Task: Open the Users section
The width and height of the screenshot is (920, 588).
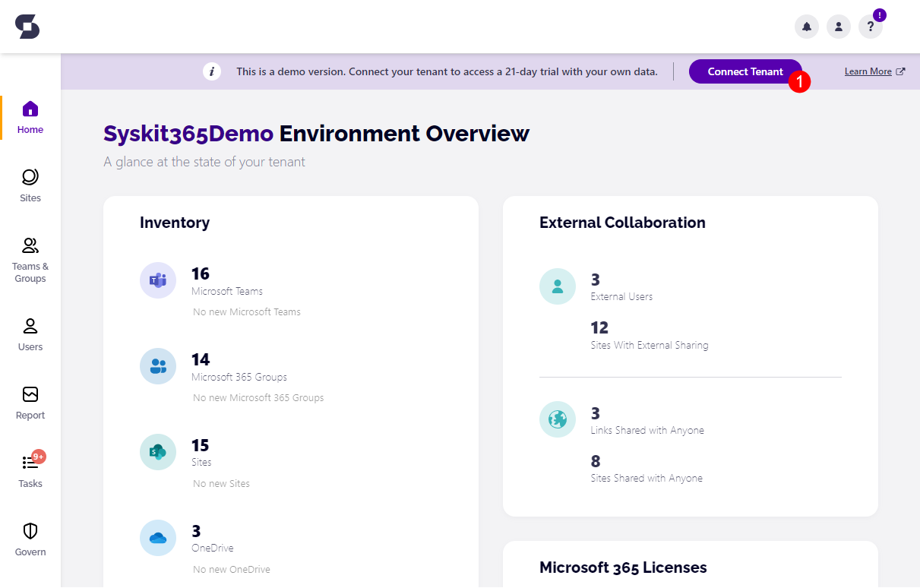Action: pos(30,333)
